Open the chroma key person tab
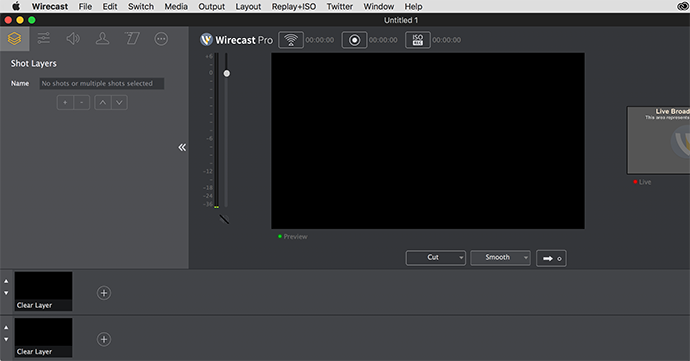 [103, 39]
